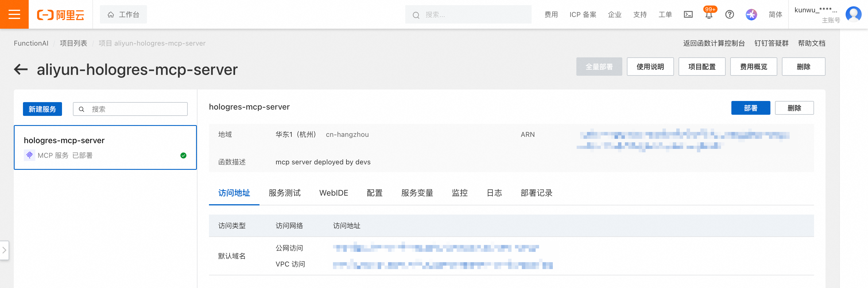Image resolution: width=868 pixels, height=288 pixels.
Task: Click 返回函数计算控制台 link
Action: pyautogui.click(x=714, y=43)
